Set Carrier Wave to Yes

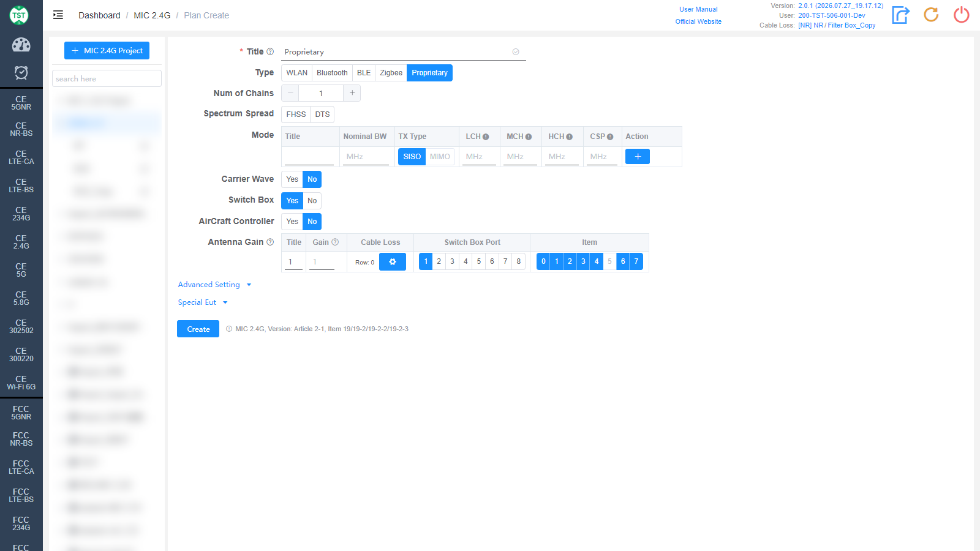click(x=292, y=179)
